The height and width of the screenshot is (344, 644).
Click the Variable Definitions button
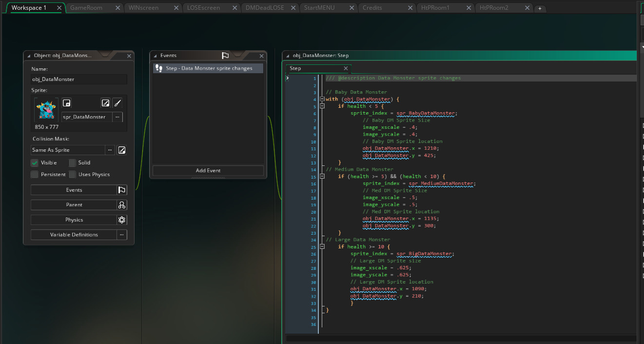click(x=74, y=235)
